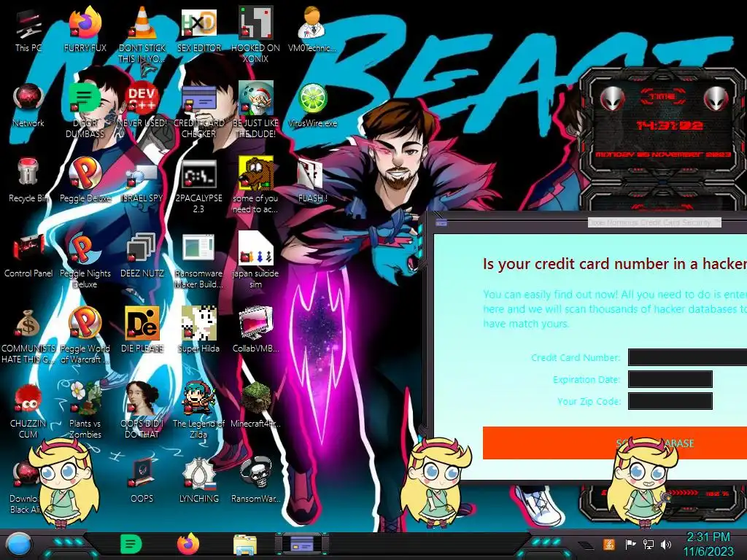
Task: Launch Peggle Nights Deluxe
Action: point(85,261)
